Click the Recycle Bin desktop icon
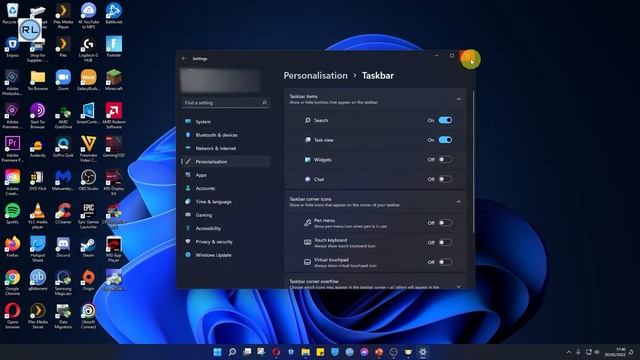This screenshot has width=640, height=360. pyautogui.click(x=12, y=13)
